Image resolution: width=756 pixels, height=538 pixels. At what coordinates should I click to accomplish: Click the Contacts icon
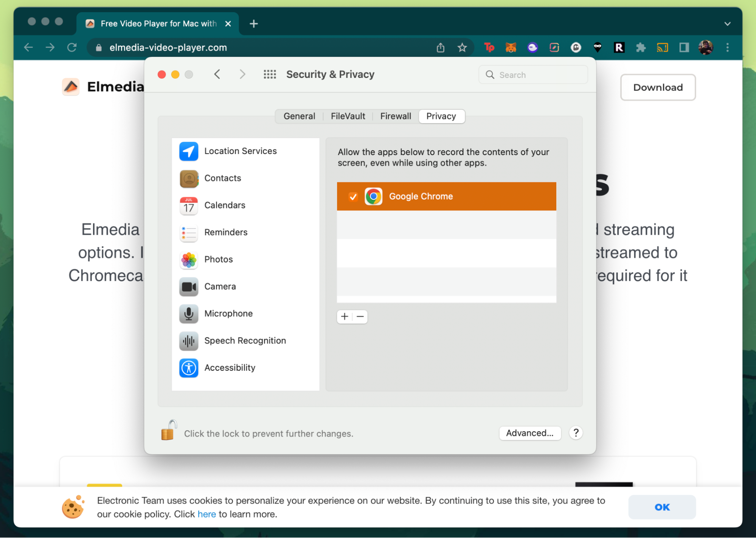click(189, 177)
